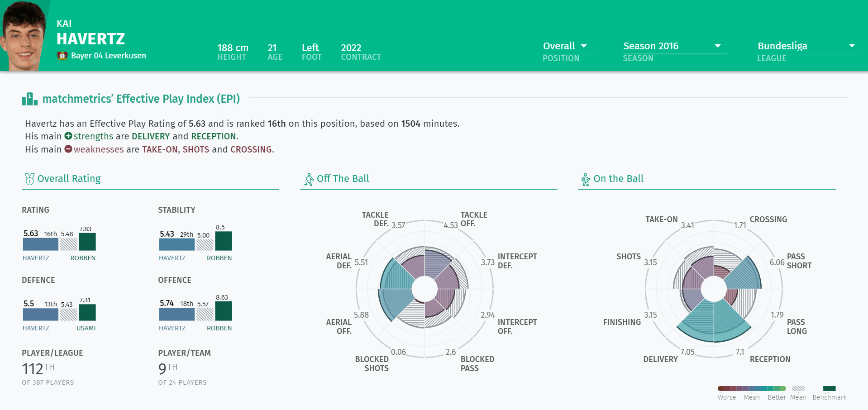Viewport: 868px width, 410px height.
Task: Click Havertz's blue STABILITY bar
Action: 177,244
